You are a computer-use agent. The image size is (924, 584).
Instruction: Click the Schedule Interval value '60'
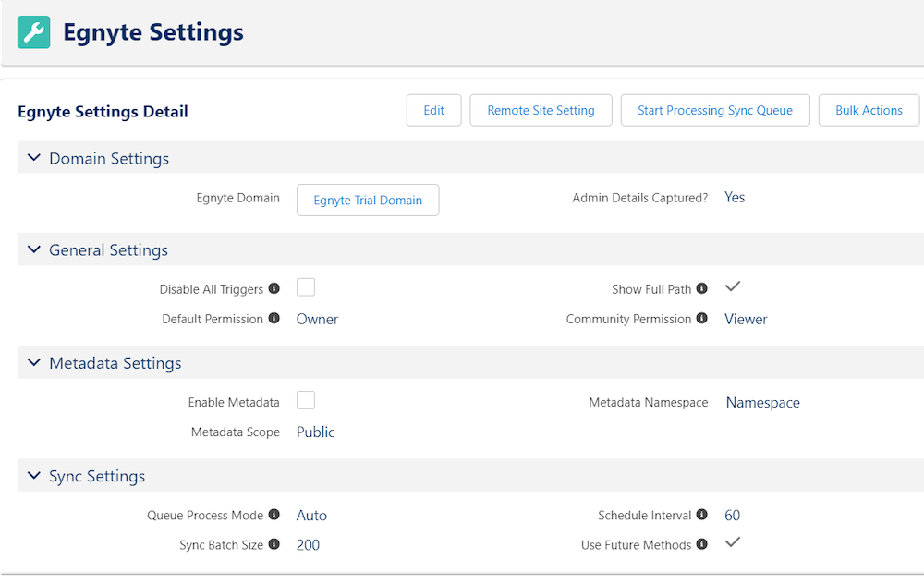click(733, 516)
